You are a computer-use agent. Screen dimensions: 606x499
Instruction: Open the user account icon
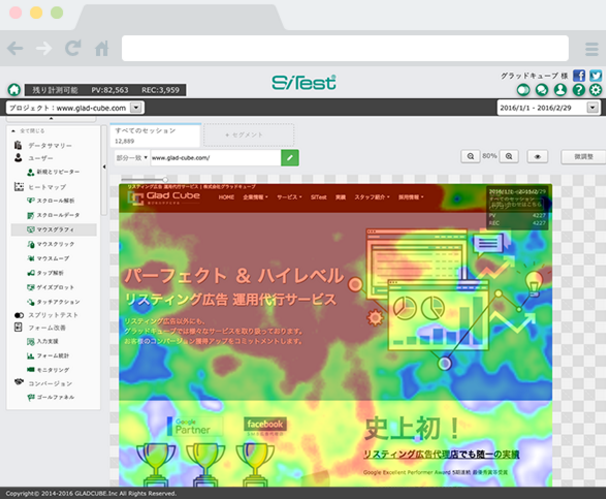click(x=560, y=90)
